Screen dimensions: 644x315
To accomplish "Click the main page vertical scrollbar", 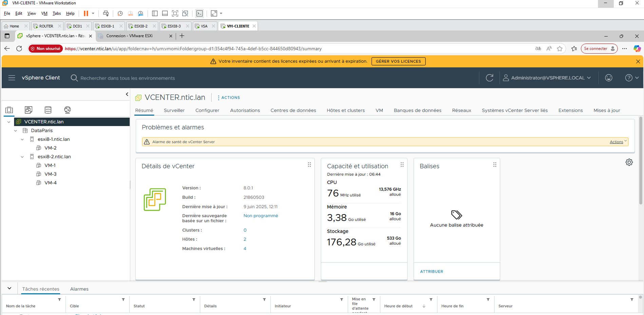I will point(641,160).
